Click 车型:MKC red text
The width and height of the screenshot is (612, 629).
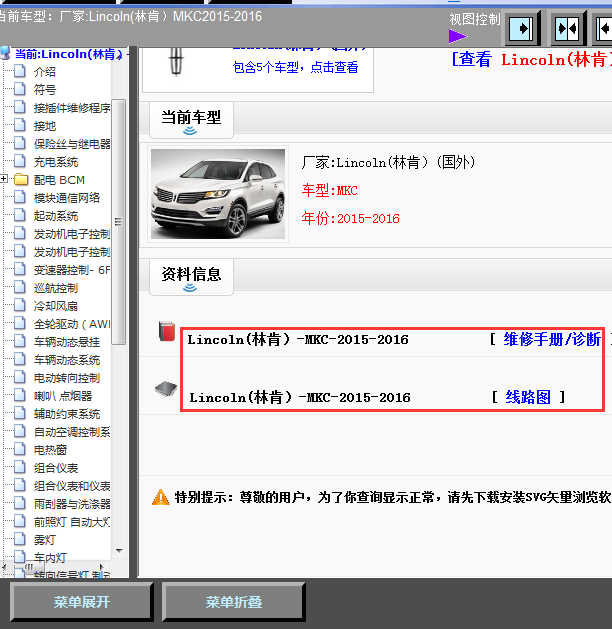[329, 190]
